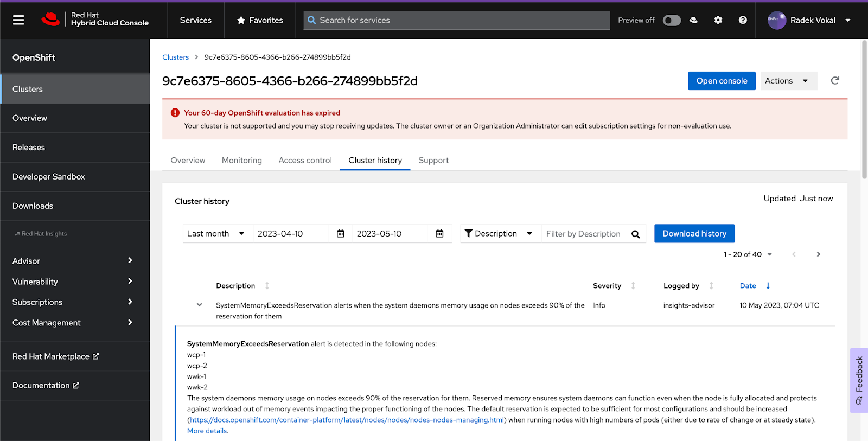868x441 pixels.
Task: Click the page vertical scrollbar
Action: [864, 108]
